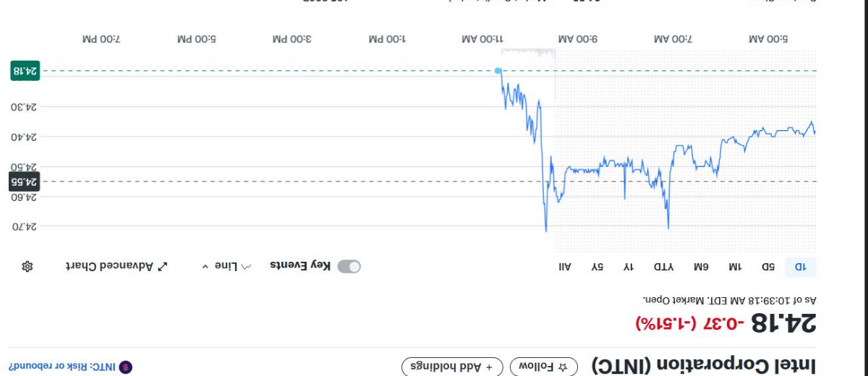The image size is (868, 376).
Task: Select the 1D range tab
Action: point(801,266)
